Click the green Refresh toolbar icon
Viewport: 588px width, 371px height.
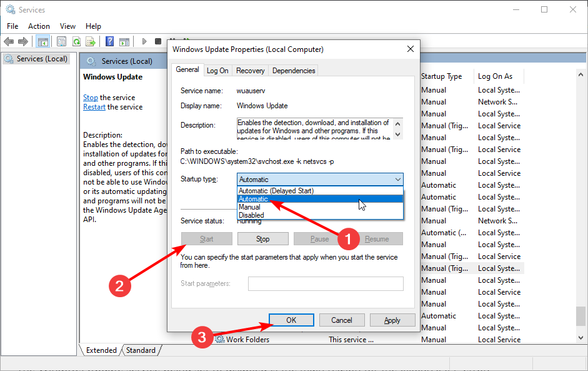click(x=76, y=41)
